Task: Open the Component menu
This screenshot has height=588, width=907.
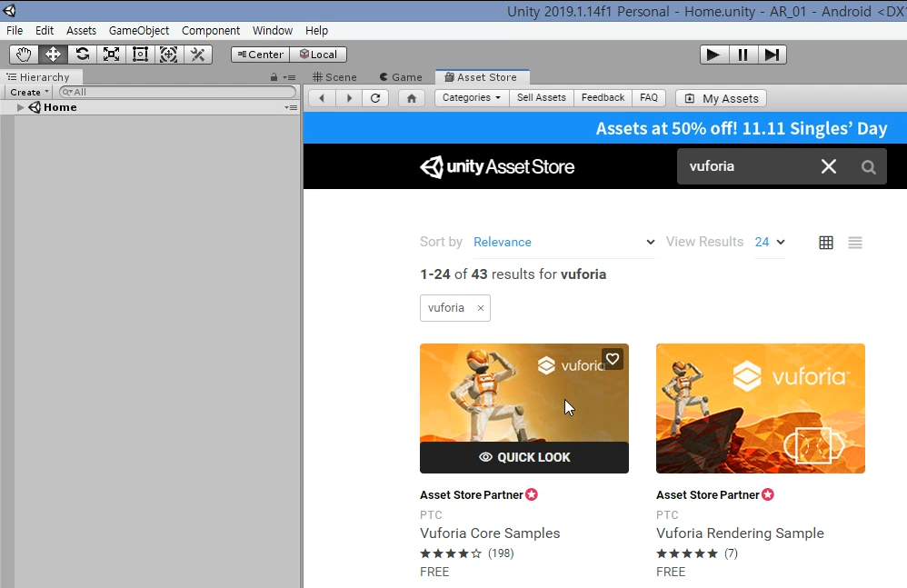Action: click(x=211, y=31)
